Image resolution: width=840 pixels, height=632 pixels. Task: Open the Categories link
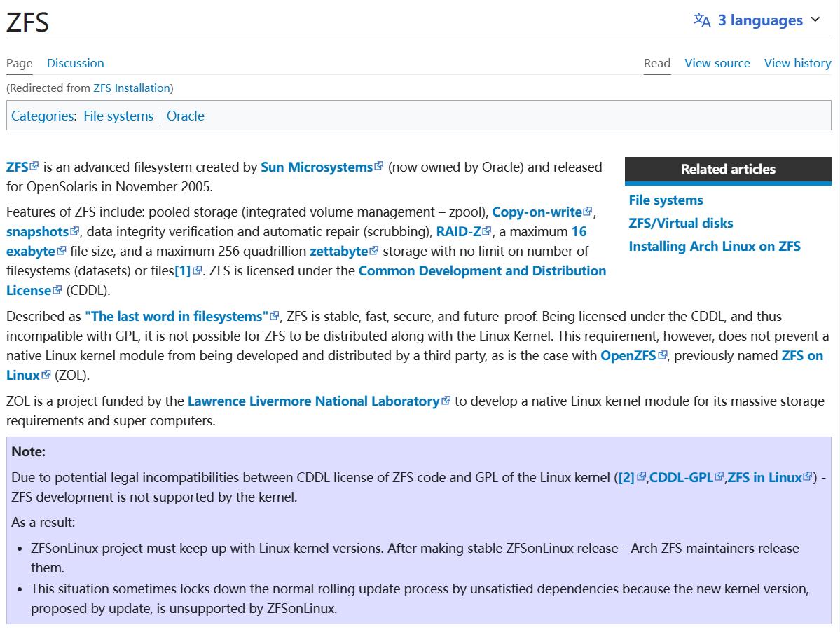[x=42, y=116]
